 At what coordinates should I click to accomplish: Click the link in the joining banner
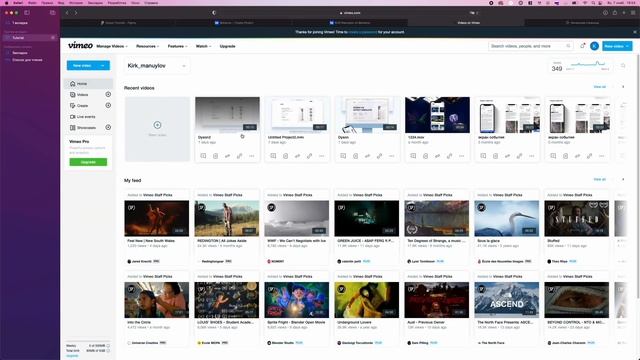click(362, 32)
